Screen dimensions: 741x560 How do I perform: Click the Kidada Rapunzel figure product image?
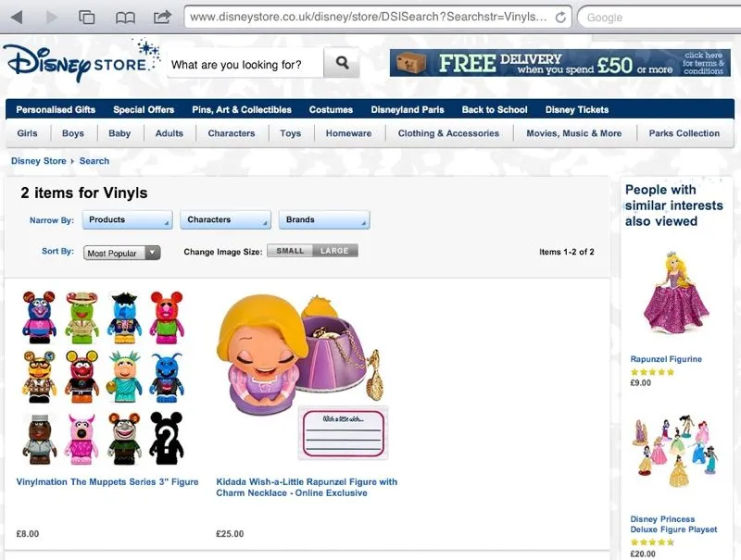point(303,377)
